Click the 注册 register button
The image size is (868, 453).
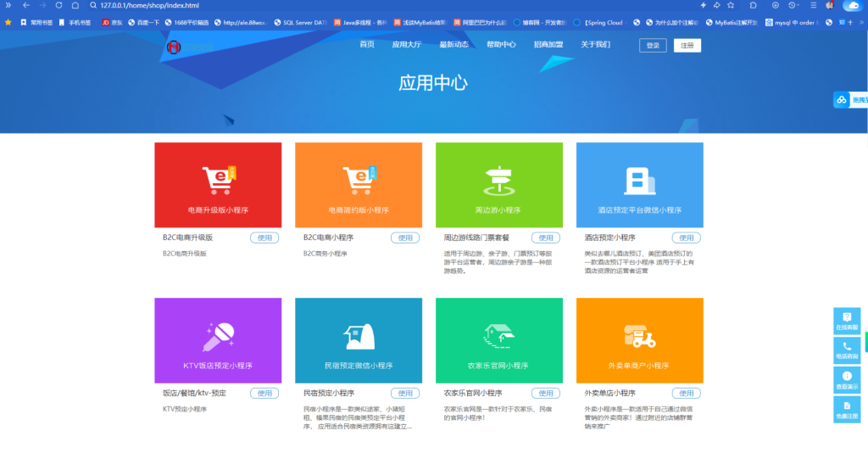pos(687,46)
